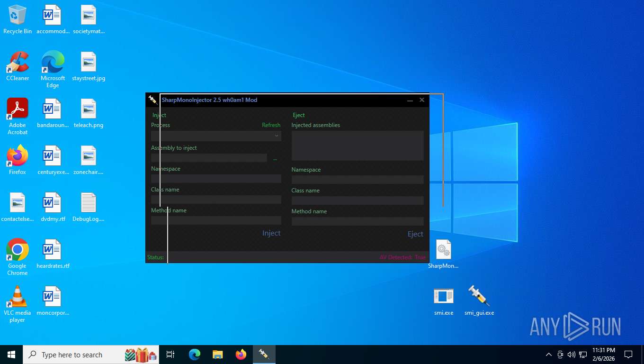Click the SharpMonoInjector syringe title icon
The image size is (644, 364).
coord(152,100)
